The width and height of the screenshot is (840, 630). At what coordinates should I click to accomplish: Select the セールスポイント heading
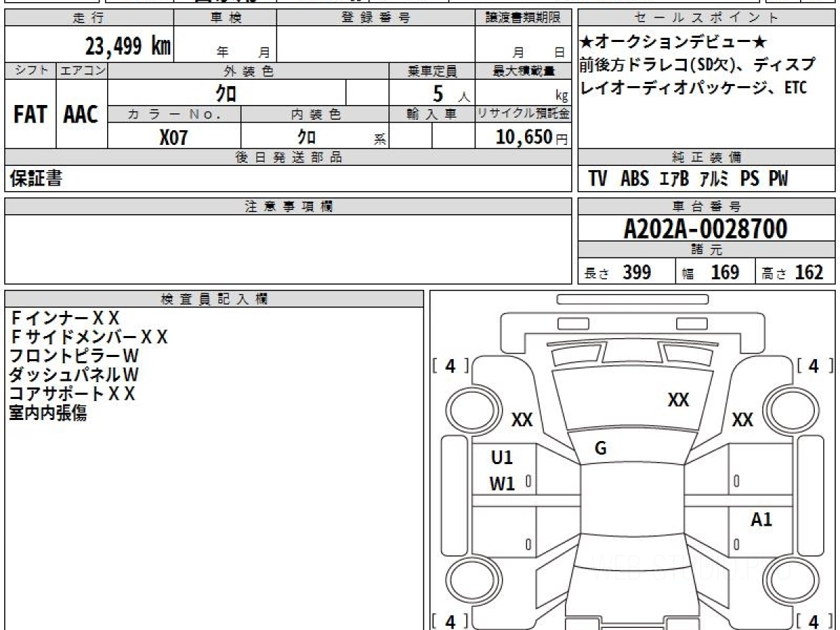(x=706, y=18)
